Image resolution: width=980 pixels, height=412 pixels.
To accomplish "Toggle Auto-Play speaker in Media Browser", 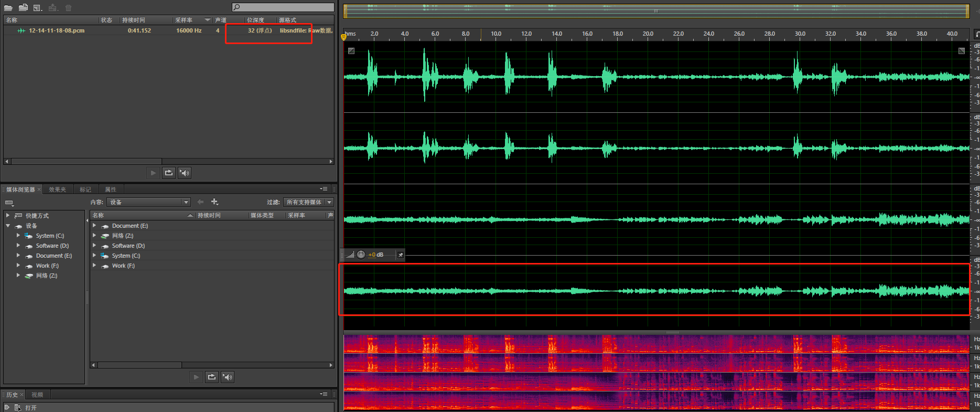I will click(228, 377).
